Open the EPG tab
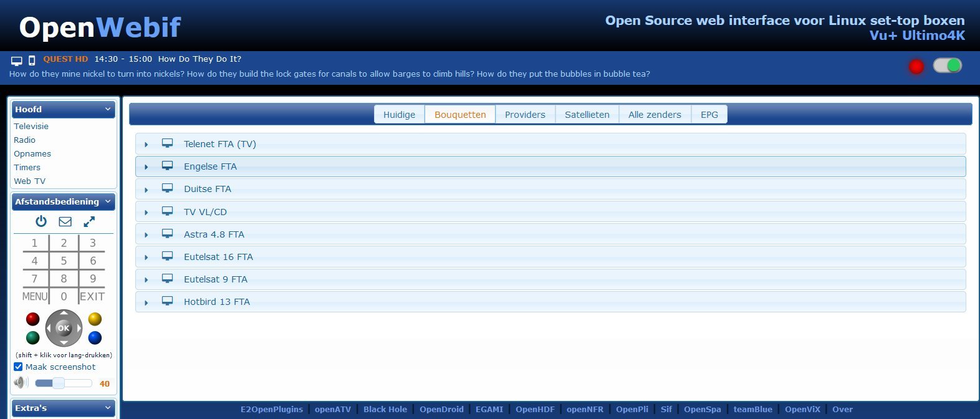 pyautogui.click(x=709, y=115)
